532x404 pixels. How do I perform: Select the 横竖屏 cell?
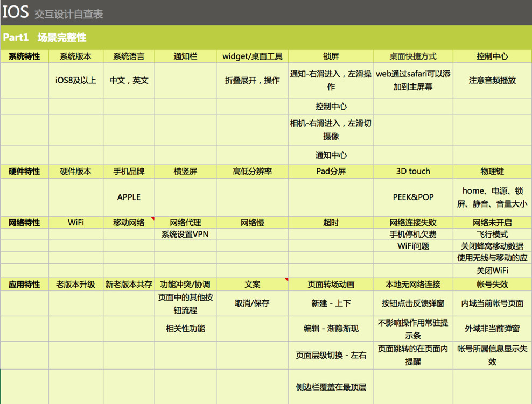click(x=185, y=172)
